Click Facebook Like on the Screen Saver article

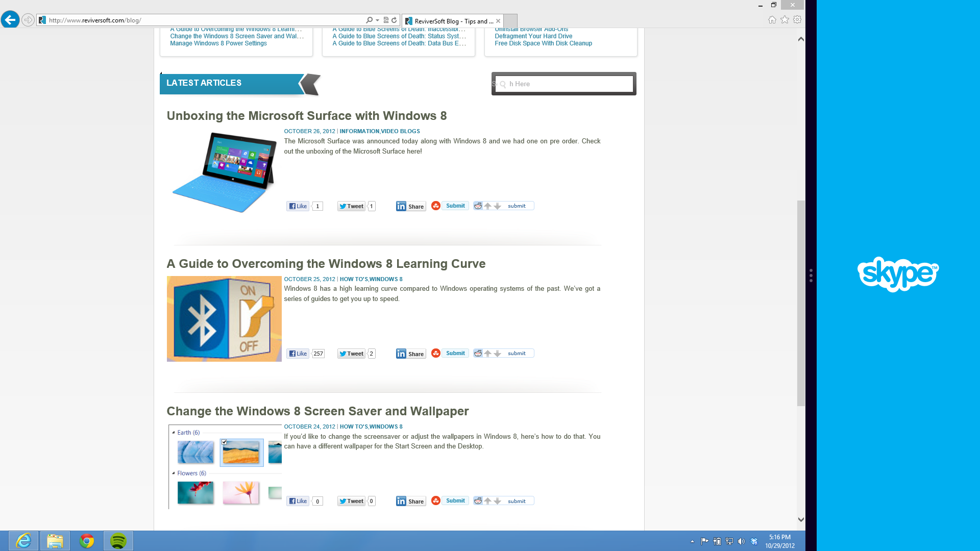pos(298,501)
